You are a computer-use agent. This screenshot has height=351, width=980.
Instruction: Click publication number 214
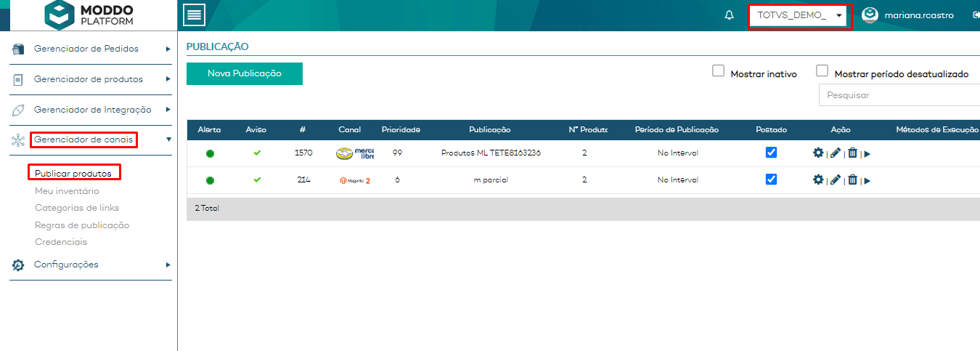point(303,179)
